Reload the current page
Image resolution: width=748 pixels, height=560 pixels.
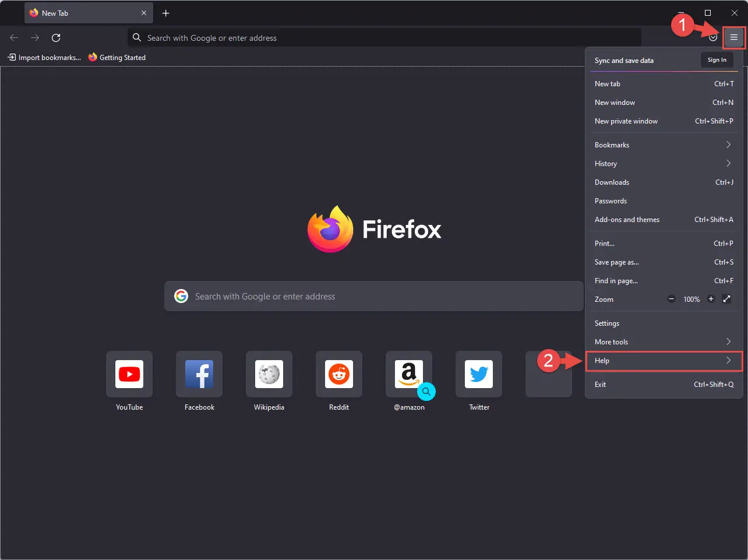click(56, 38)
